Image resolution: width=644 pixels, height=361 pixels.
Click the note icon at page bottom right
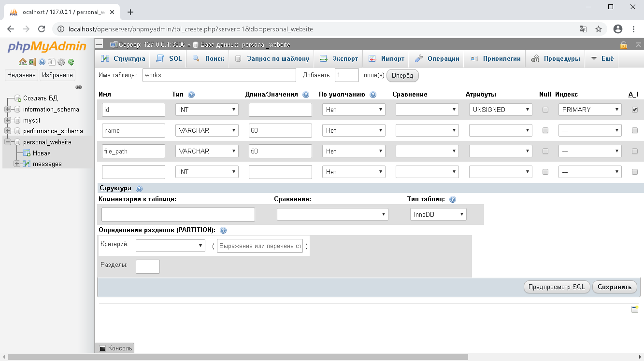click(x=635, y=309)
